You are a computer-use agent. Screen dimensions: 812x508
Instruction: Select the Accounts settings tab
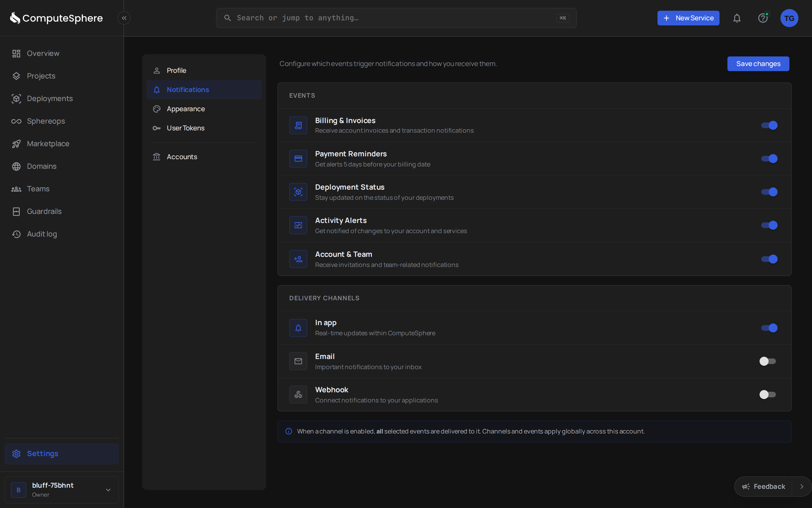coord(204,157)
